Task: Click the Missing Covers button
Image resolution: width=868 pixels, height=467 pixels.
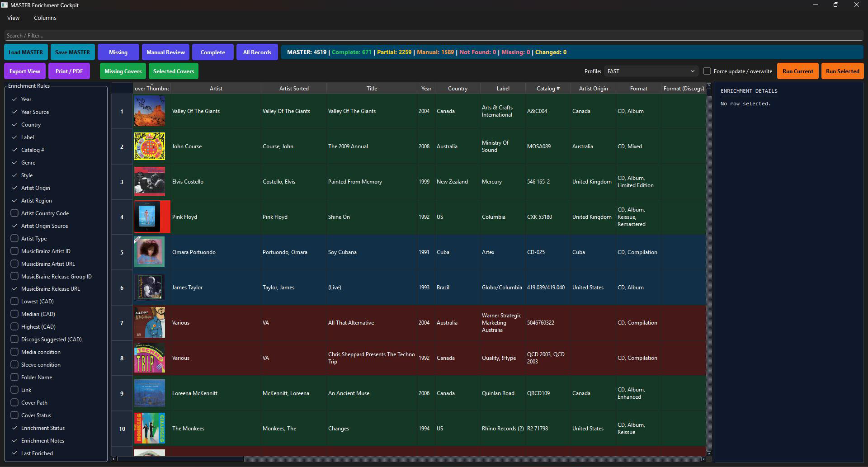Action: click(x=123, y=71)
